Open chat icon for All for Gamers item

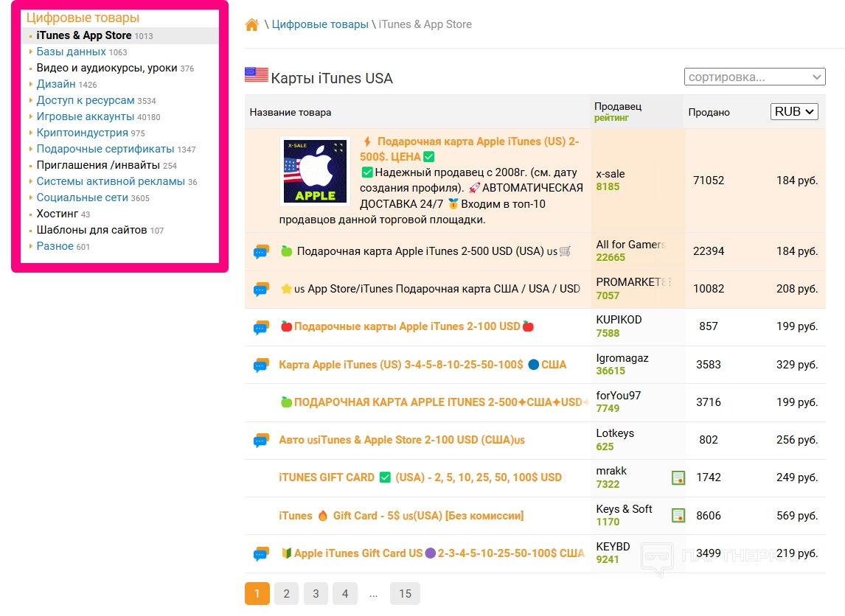[x=261, y=251]
